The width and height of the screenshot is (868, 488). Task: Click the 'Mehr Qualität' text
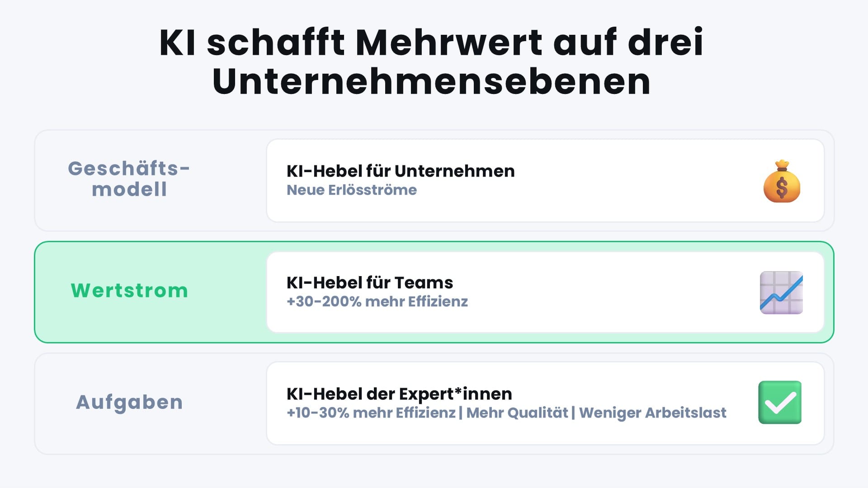click(517, 413)
